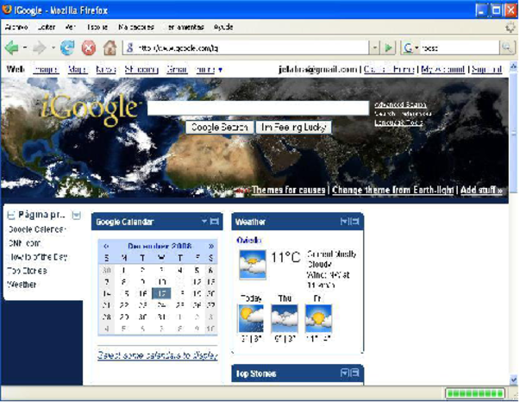Reload the page with the blue refresh icon
Image resolution: width=532 pixels, height=414 pixels.
[x=67, y=47]
